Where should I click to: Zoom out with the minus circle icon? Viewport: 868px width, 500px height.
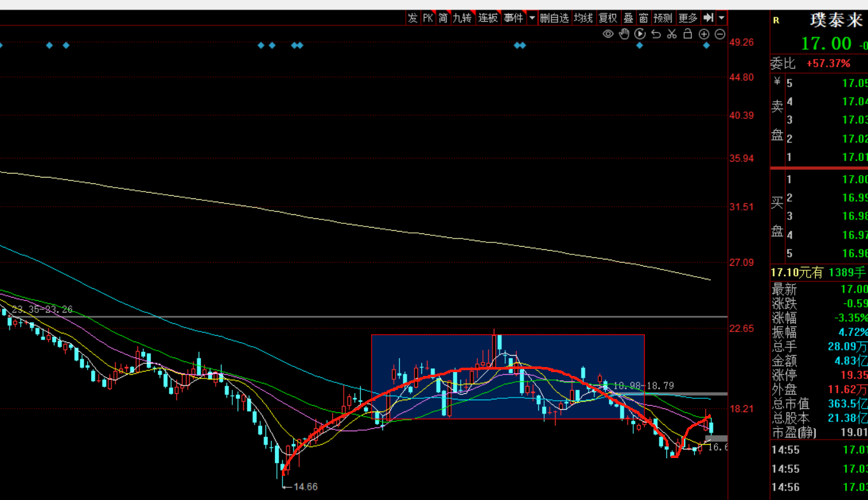pos(720,34)
